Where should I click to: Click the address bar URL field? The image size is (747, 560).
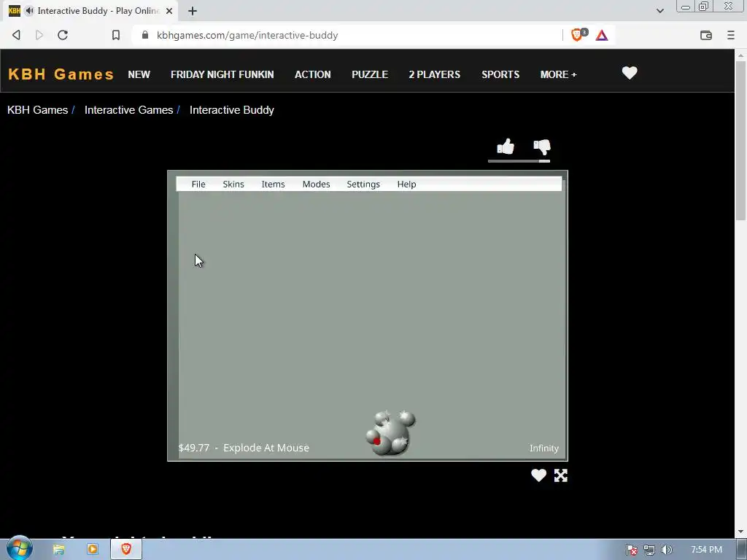[x=350, y=35]
